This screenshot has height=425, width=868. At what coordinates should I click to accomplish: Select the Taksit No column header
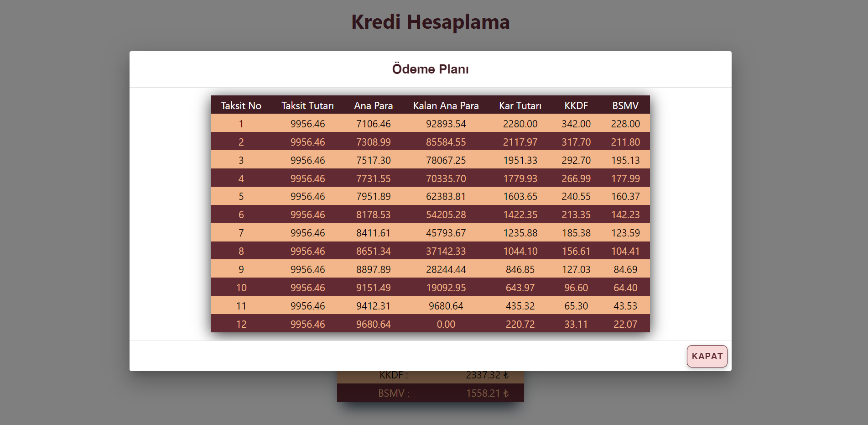(241, 105)
